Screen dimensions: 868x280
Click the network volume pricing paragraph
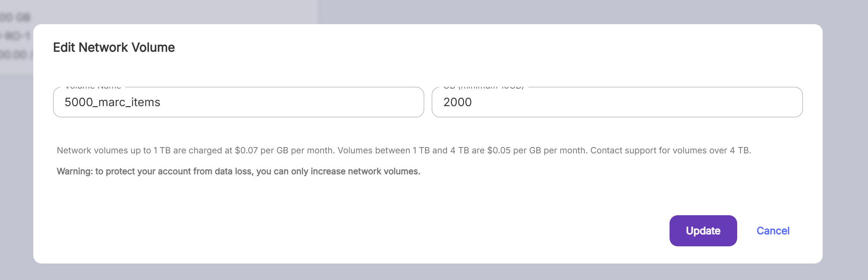[403, 150]
